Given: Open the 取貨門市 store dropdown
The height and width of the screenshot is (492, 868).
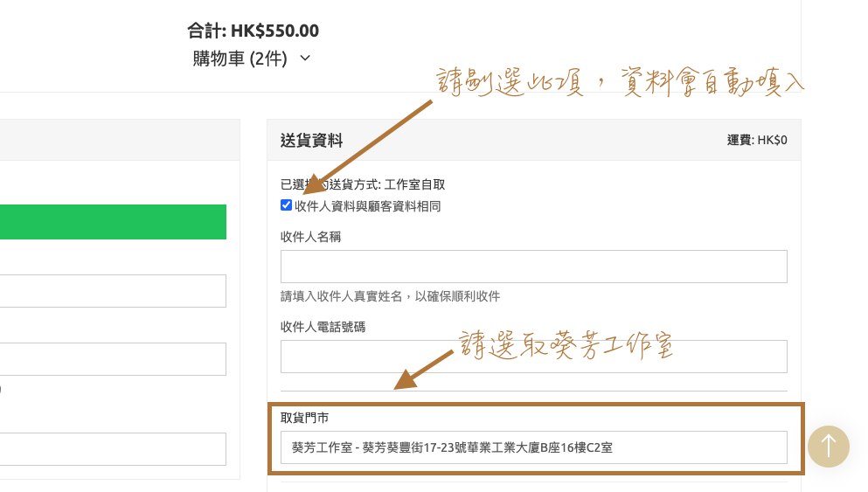Looking at the screenshot, I should click(x=533, y=447).
